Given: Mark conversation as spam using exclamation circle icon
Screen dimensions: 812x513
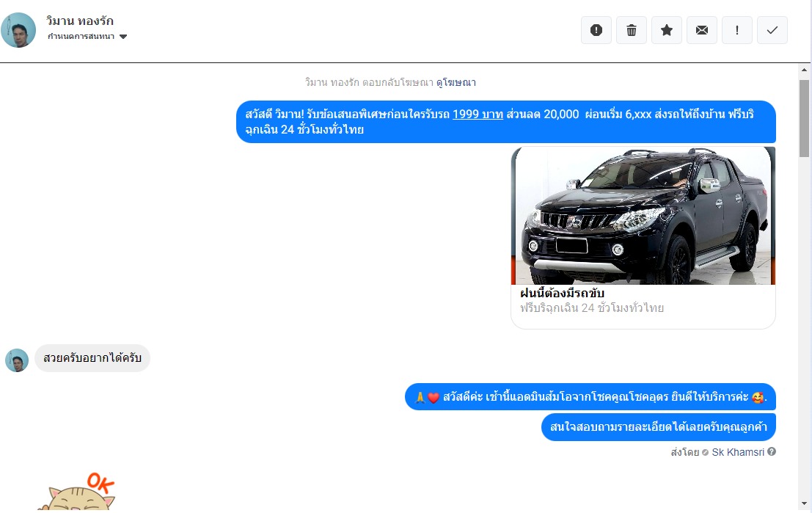Looking at the screenshot, I should 596,30.
